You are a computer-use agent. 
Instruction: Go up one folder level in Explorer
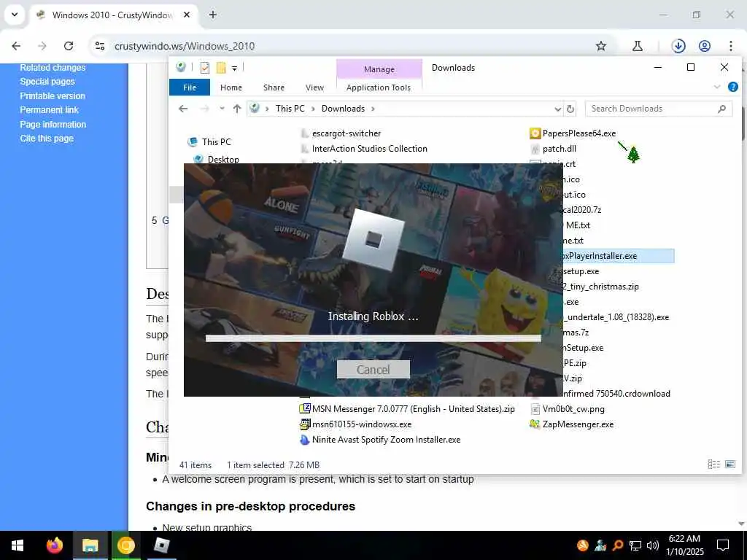tap(237, 109)
